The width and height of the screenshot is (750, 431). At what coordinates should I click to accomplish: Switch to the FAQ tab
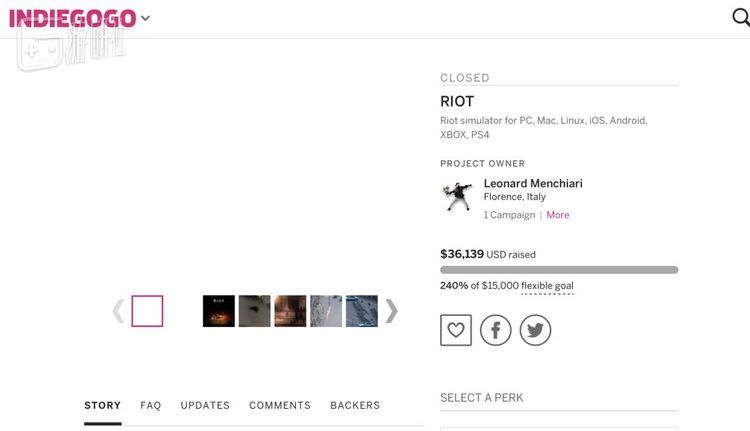point(151,405)
